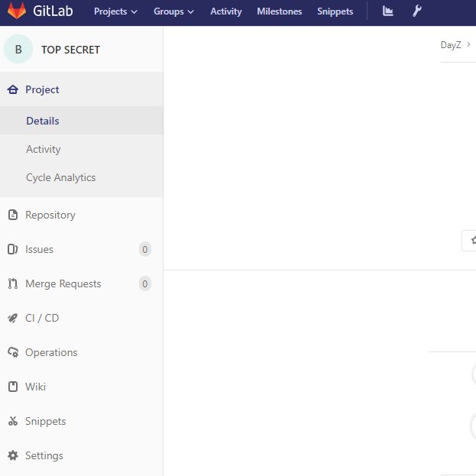Click the CI / CD rocket icon
The height and width of the screenshot is (476, 476).
[x=13, y=318]
